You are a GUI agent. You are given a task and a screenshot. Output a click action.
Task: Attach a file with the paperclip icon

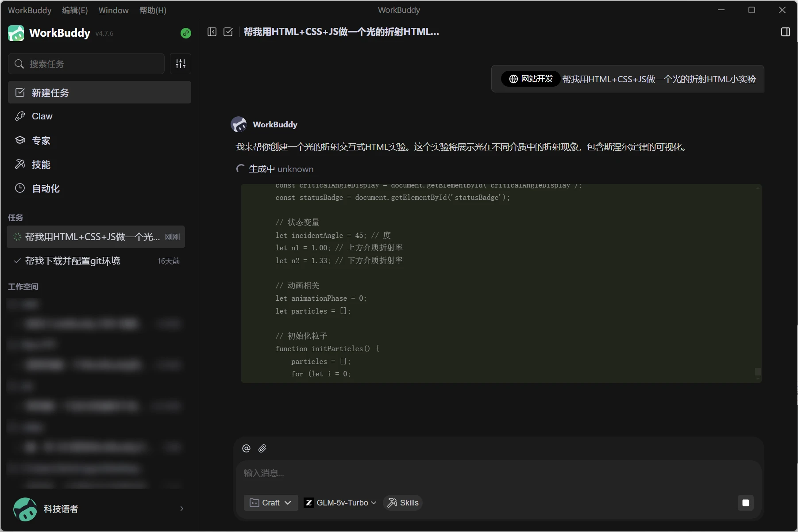pos(262,448)
